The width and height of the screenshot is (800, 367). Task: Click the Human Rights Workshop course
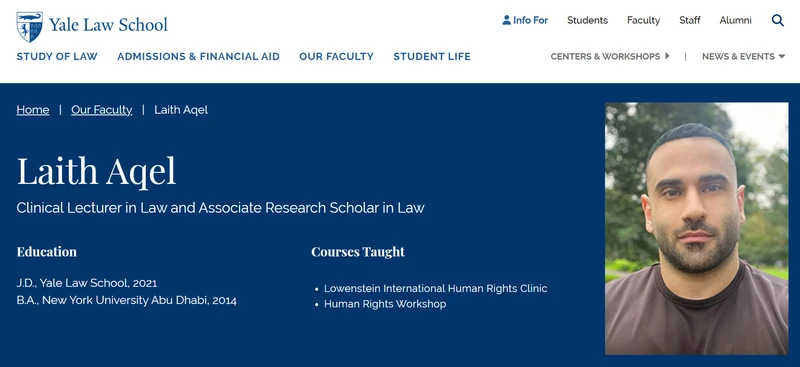385,304
